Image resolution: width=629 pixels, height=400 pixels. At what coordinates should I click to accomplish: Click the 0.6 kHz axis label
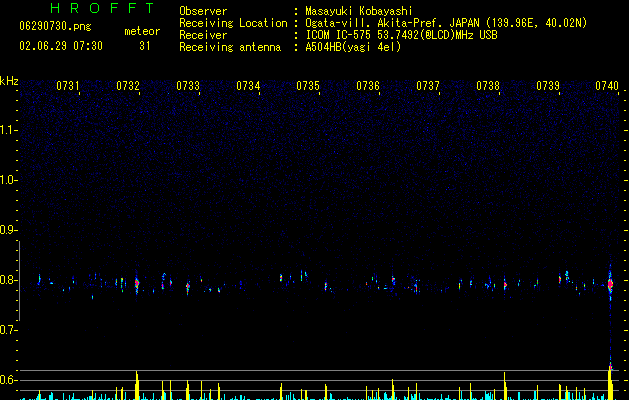point(8,380)
